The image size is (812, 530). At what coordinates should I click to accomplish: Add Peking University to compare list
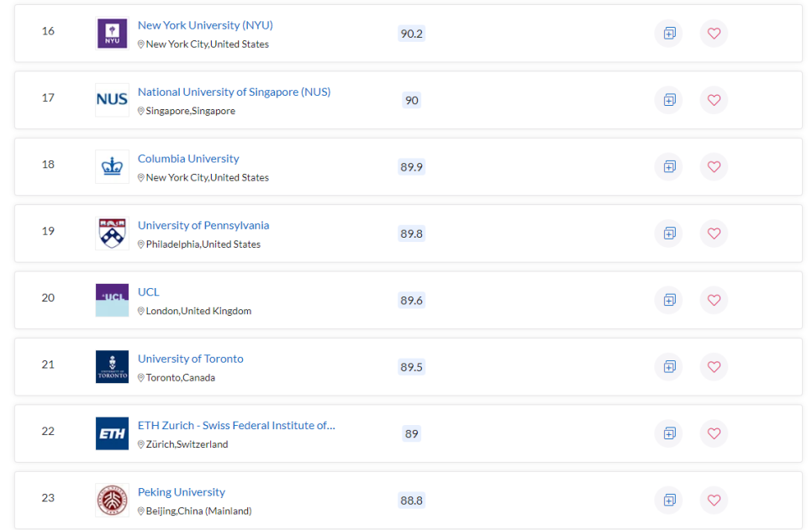(x=669, y=500)
